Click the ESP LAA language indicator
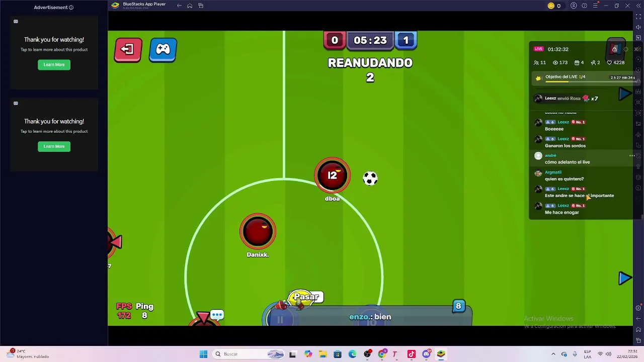Image resolution: width=644 pixels, height=362 pixels. [x=587, y=354]
